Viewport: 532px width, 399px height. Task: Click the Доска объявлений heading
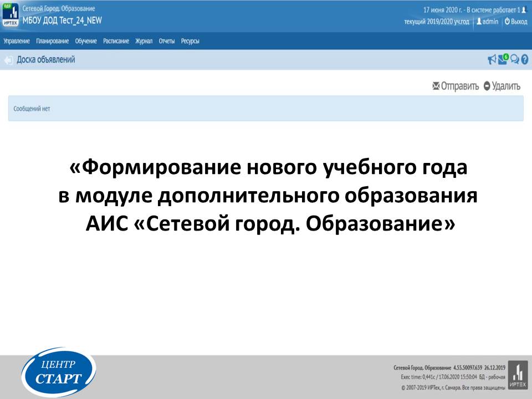[x=46, y=60]
